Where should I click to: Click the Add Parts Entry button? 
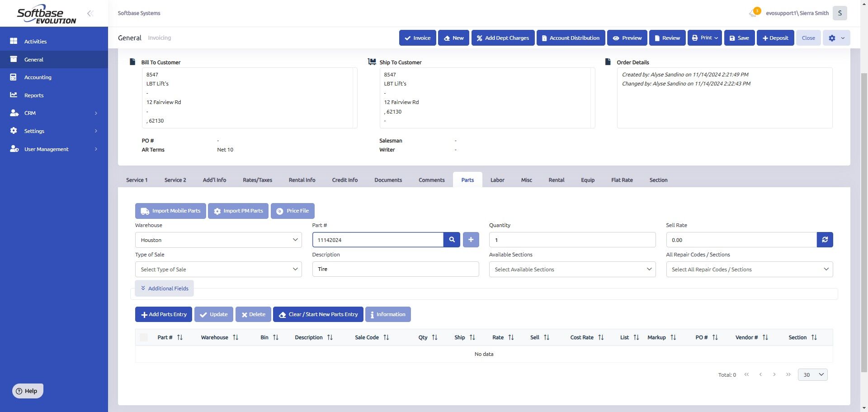click(164, 314)
